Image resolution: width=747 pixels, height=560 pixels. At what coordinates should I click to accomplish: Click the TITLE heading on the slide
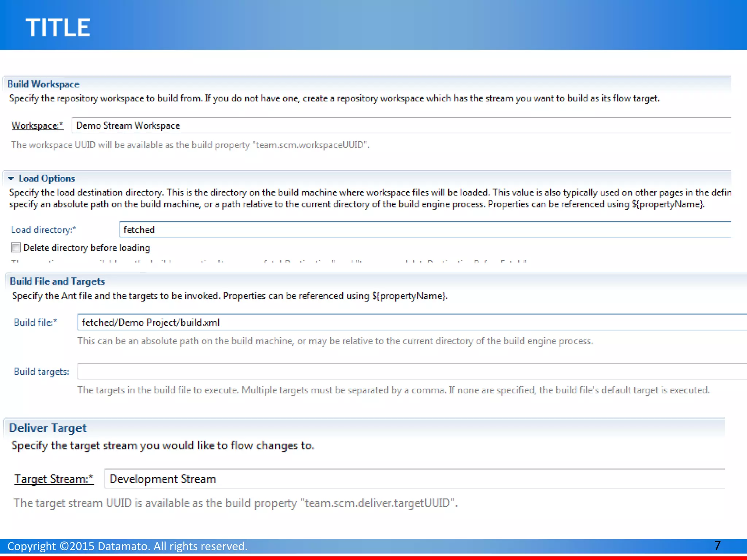tap(58, 28)
